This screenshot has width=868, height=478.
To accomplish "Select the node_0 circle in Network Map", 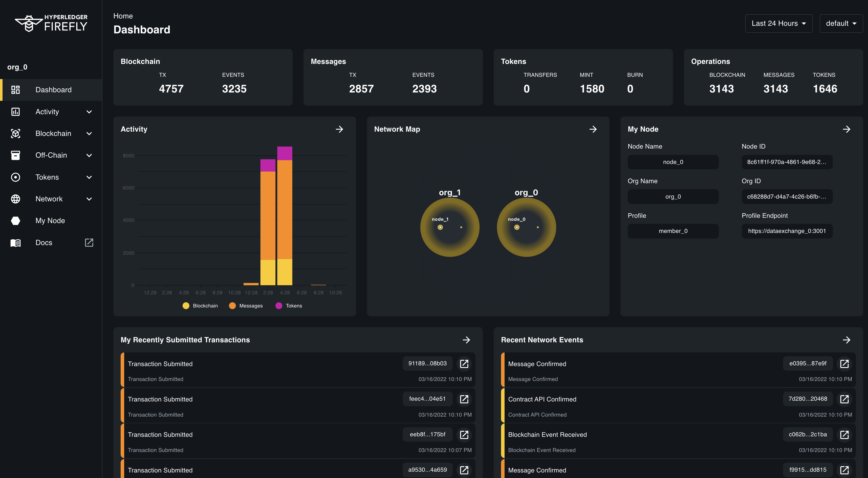I will [x=526, y=227].
